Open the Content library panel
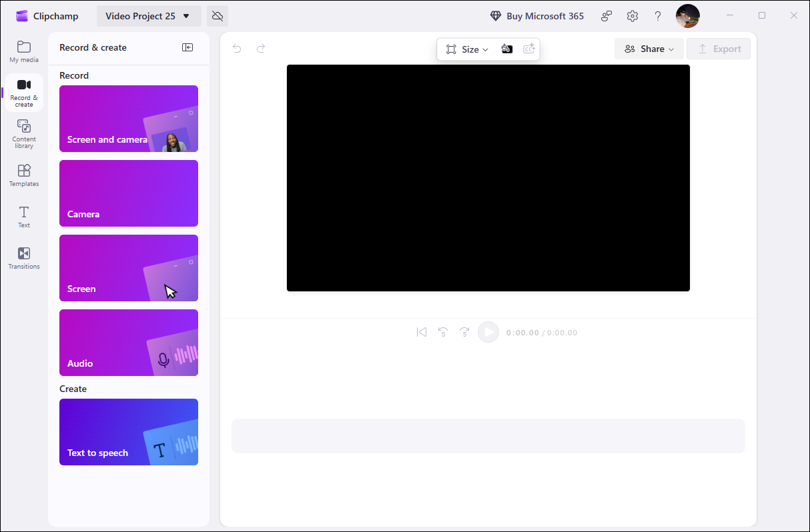The height and width of the screenshot is (532, 810). [x=24, y=134]
